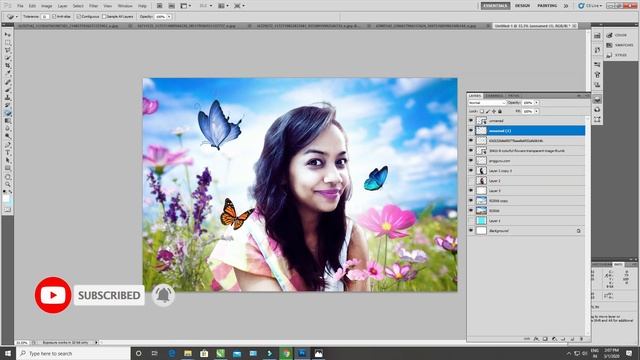
Task: Select the Clone Stamp tool
Action: (x=8, y=98)
